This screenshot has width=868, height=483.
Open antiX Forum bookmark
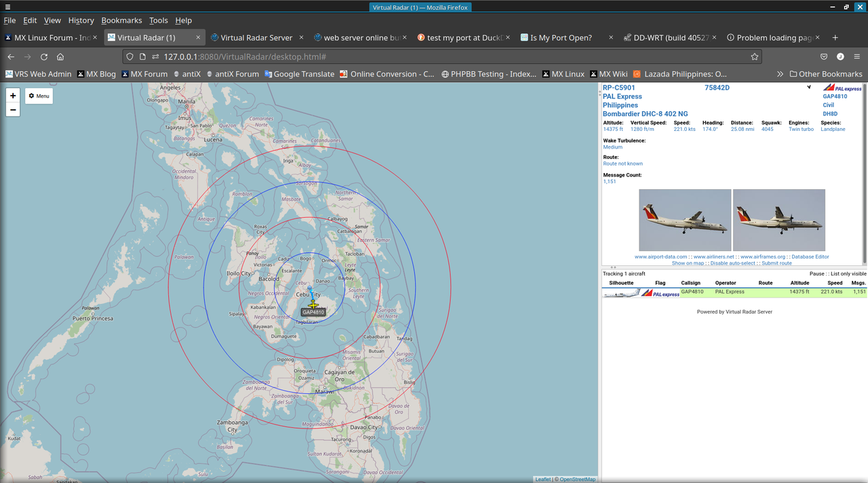[x=233, y=74]
